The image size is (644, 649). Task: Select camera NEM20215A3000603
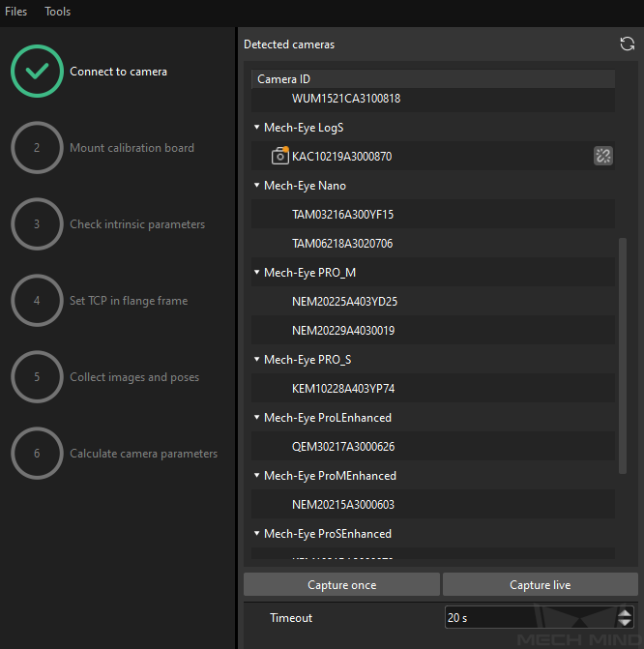click(x=433, y=504)
